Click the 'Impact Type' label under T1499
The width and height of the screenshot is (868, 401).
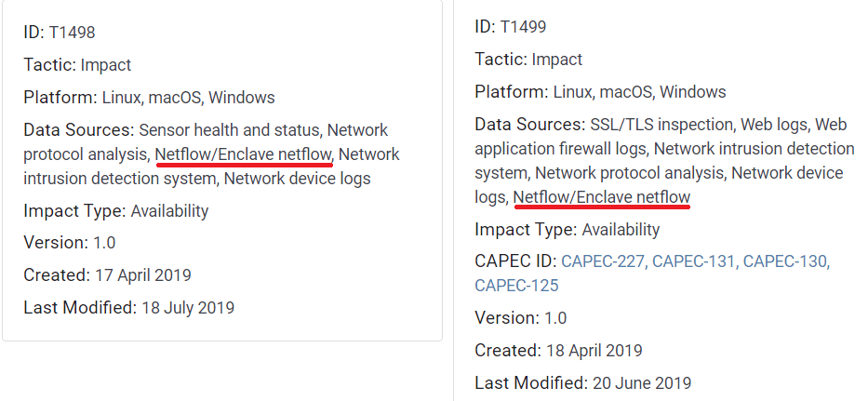[525, 230]
